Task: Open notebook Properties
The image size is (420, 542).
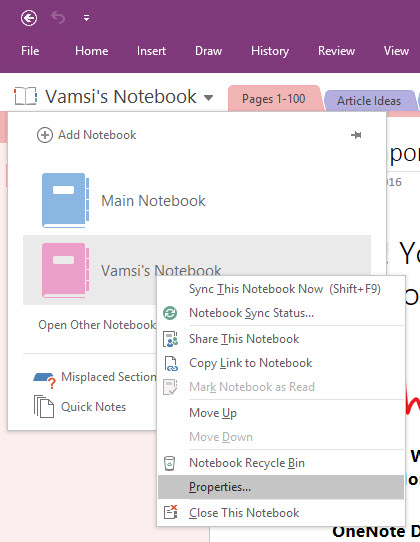Action: (281, 487)
